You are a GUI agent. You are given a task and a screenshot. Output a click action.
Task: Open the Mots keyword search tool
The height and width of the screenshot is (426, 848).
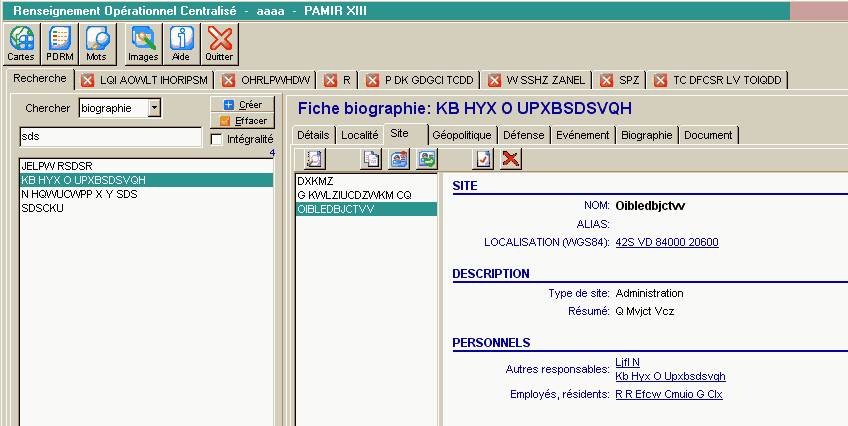[96, 44]
